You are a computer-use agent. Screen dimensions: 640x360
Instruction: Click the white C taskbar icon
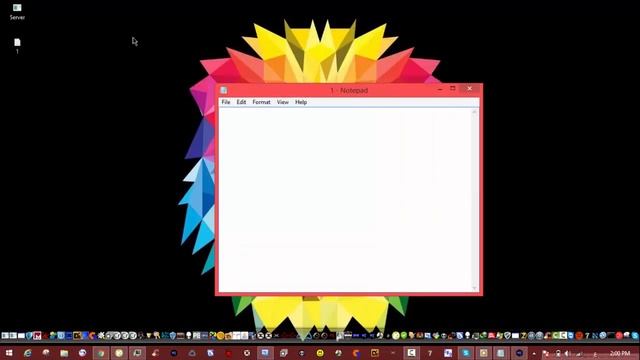(411, 353)
